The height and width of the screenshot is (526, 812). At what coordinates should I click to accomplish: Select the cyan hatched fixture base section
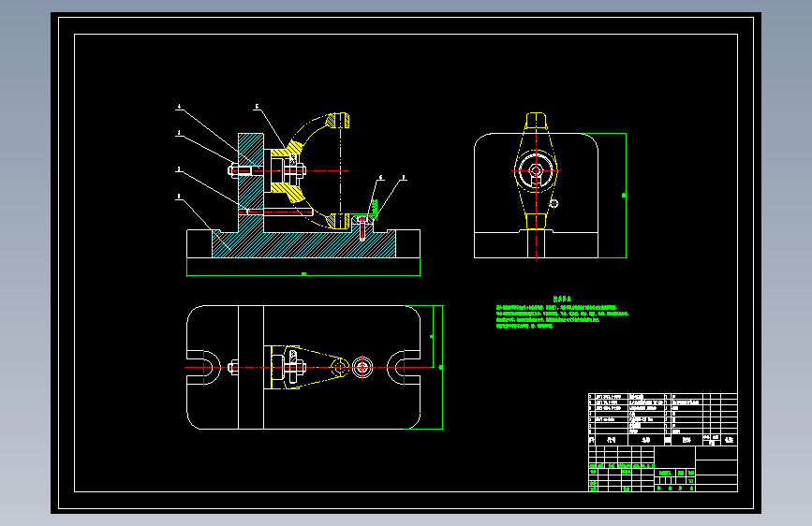(304, 244)
